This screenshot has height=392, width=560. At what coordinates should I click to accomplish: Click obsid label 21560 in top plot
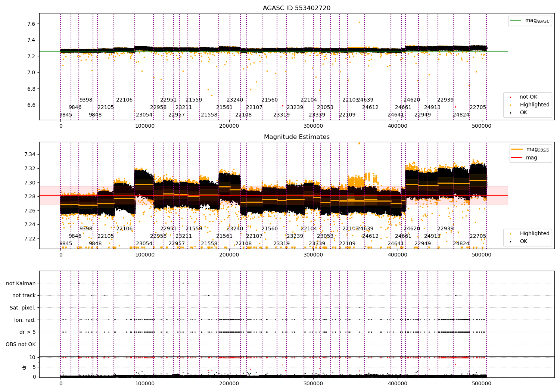pyautogui.click(x=270, y=100)
